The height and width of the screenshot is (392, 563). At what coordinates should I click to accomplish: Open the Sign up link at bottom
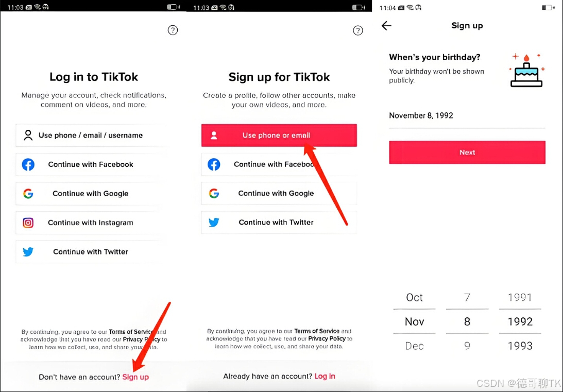[x=135, y=377]
